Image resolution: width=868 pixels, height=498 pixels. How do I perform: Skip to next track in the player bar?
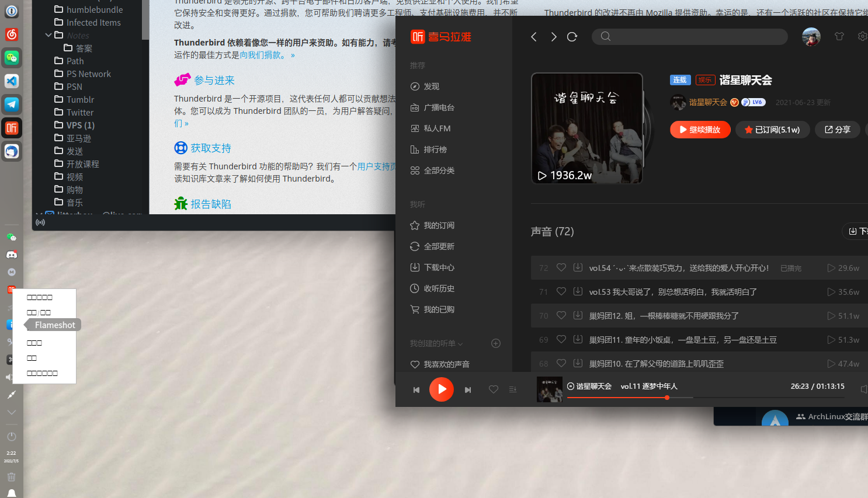point(468,389)
